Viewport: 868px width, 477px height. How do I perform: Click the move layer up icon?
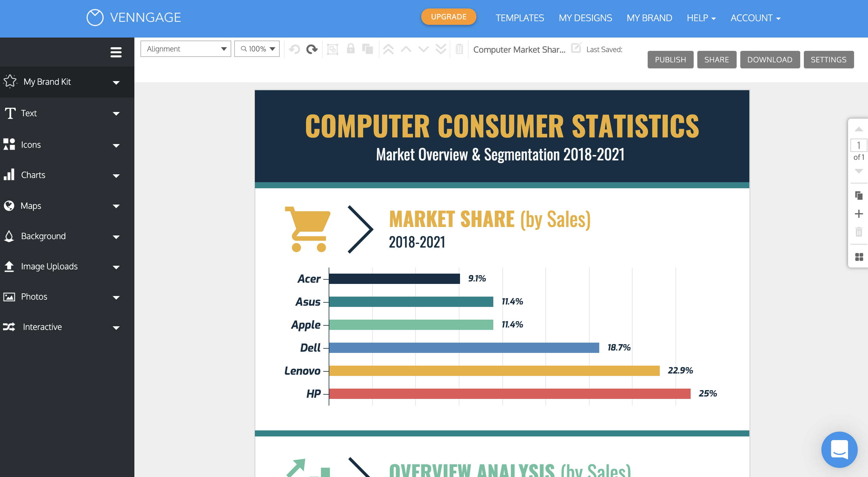tap(407, 49)
